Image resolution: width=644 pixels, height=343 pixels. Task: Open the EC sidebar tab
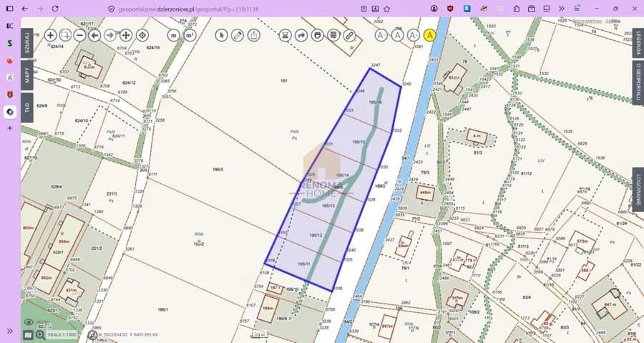point(10,26)
